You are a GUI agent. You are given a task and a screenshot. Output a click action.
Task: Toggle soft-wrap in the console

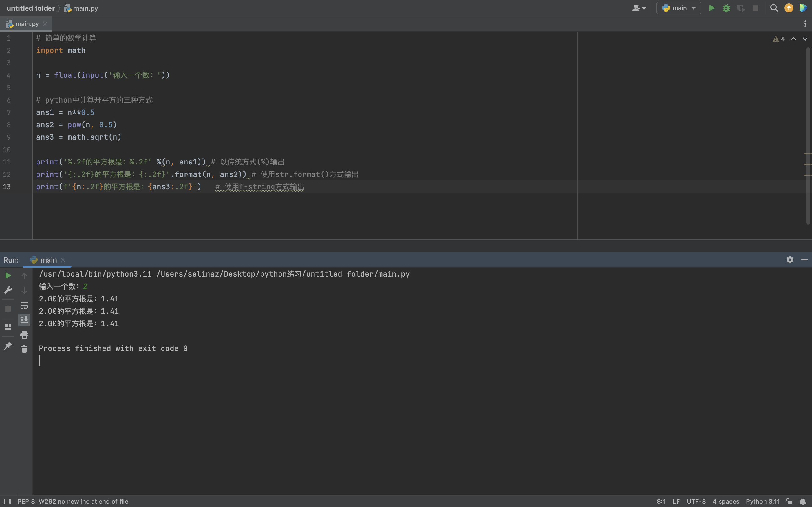click(x=24, y=306)
